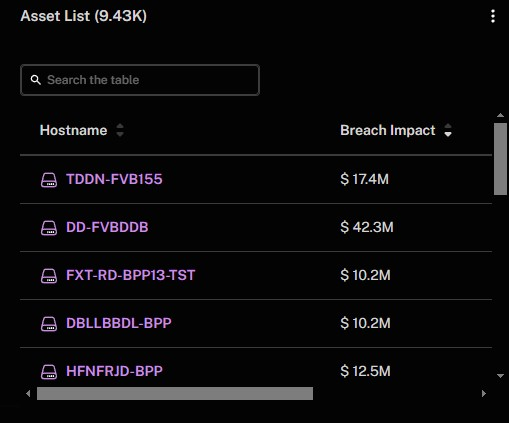The width and height of the screenshot is (509, 423).
Task: Click the device icon beside FXT-RD-BPP13-TST
Action: coord(49,276)
